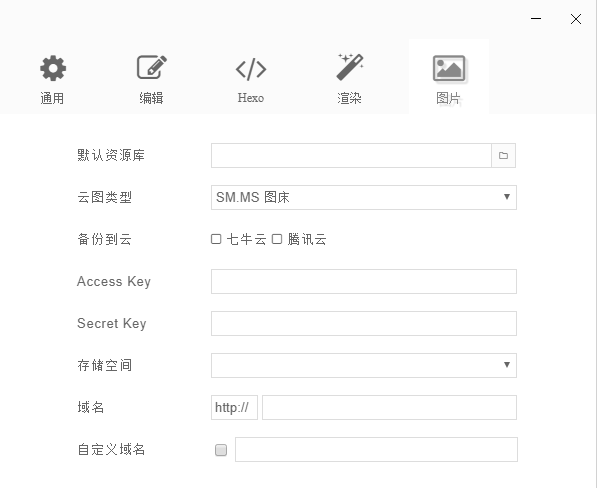Click the 图片 picture icon
This screenshot has width=597, height=488.
(x=449, y=69)
